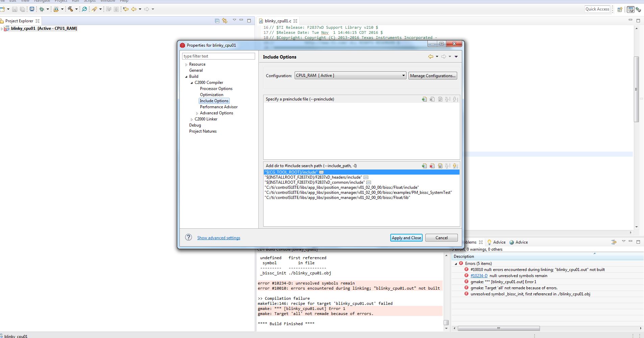Select the bissc/Float/lib include path

click(362, 198)
